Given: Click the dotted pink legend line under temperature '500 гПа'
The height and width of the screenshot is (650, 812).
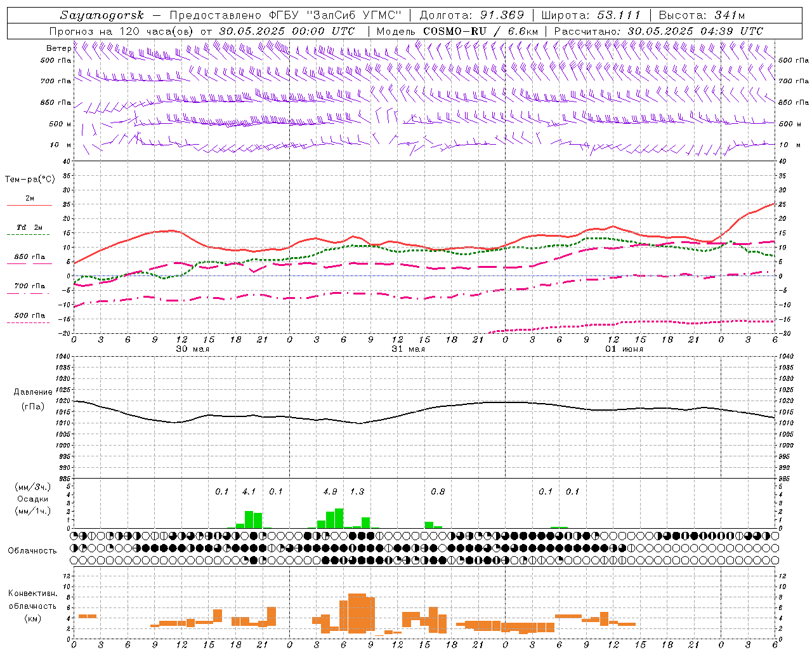Looking at the screenshot, I should click(x=29, y=323).
